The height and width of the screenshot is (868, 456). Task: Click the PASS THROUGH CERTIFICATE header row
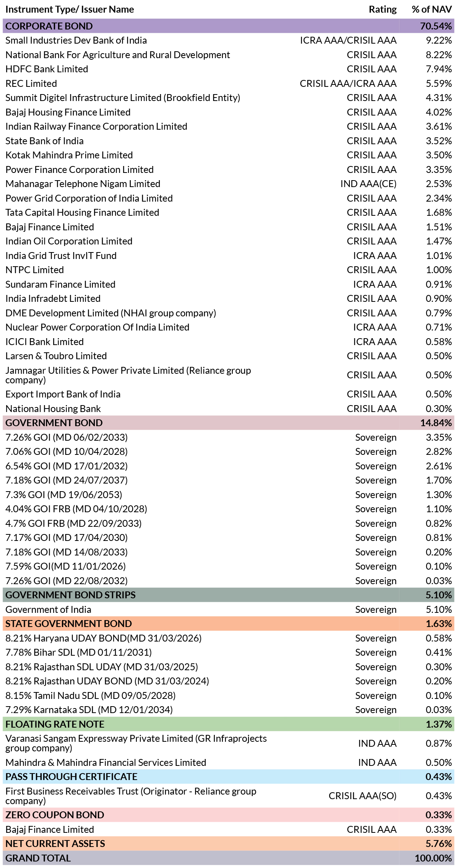[228, 777]
